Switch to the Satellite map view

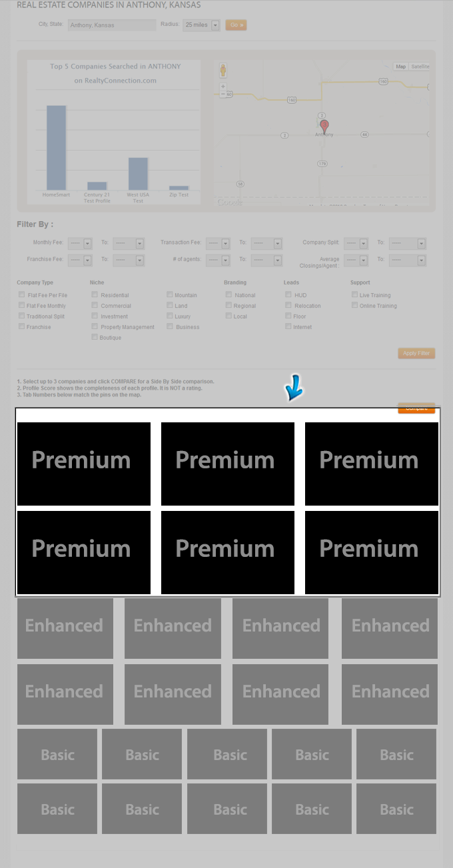pos(420,67)
